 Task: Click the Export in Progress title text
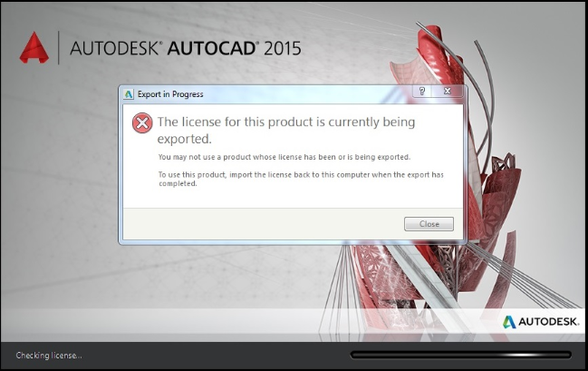click(x=170, y=94)
